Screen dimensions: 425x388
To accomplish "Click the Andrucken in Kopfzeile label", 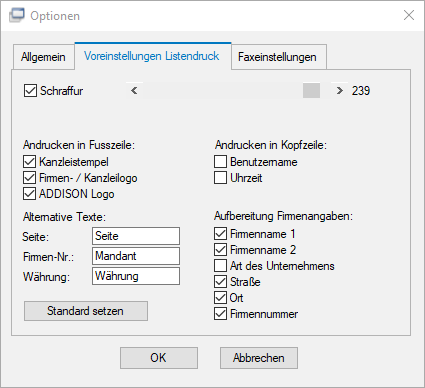I will [x=271, y=145].
